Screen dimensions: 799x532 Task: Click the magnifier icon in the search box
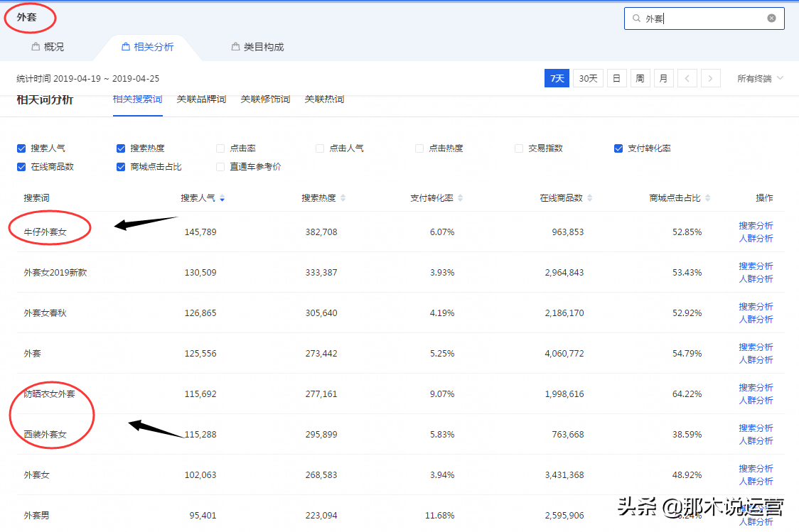click(x=636, y=18)
